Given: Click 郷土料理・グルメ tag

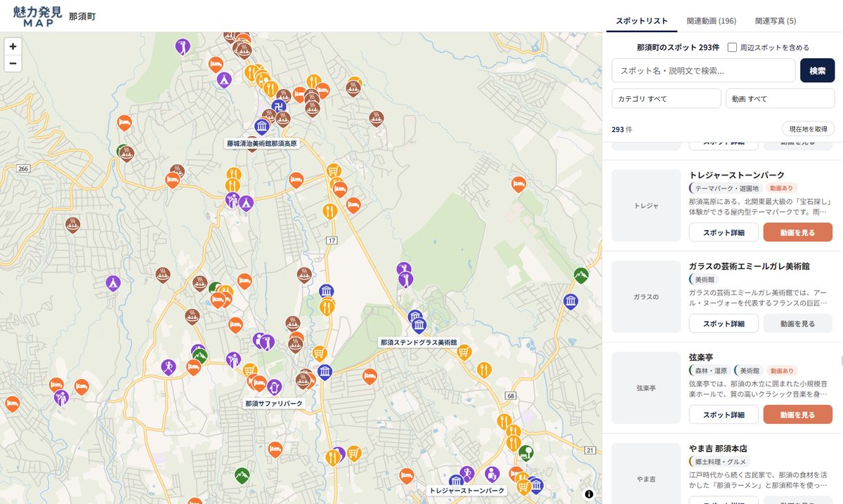Looking at the screenshot, I should tap(720, 462).
